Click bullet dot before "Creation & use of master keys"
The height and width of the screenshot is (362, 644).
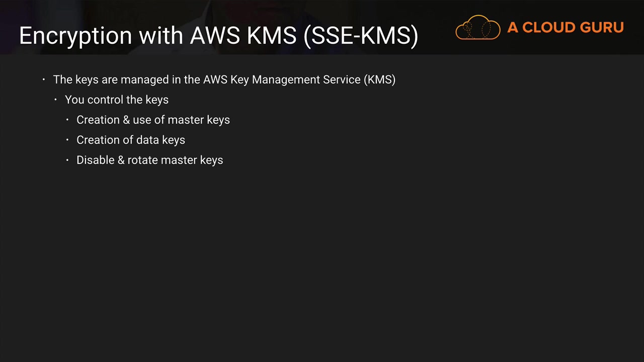(67, 120)
